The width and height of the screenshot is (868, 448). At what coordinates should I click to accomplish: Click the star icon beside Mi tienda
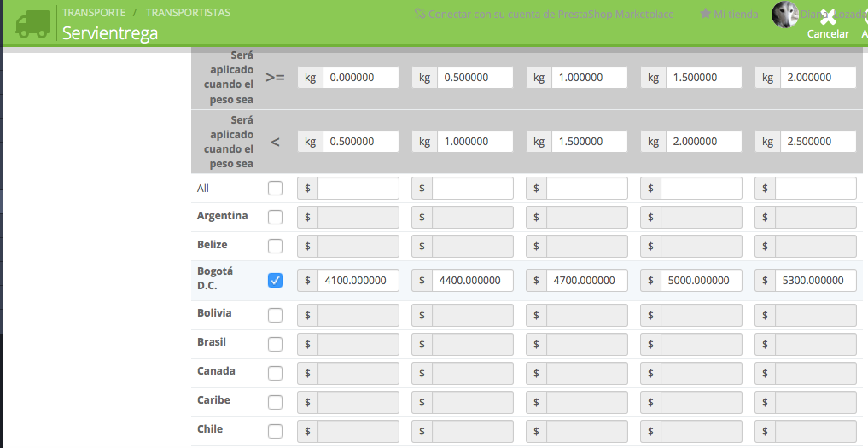click(705, 14)
